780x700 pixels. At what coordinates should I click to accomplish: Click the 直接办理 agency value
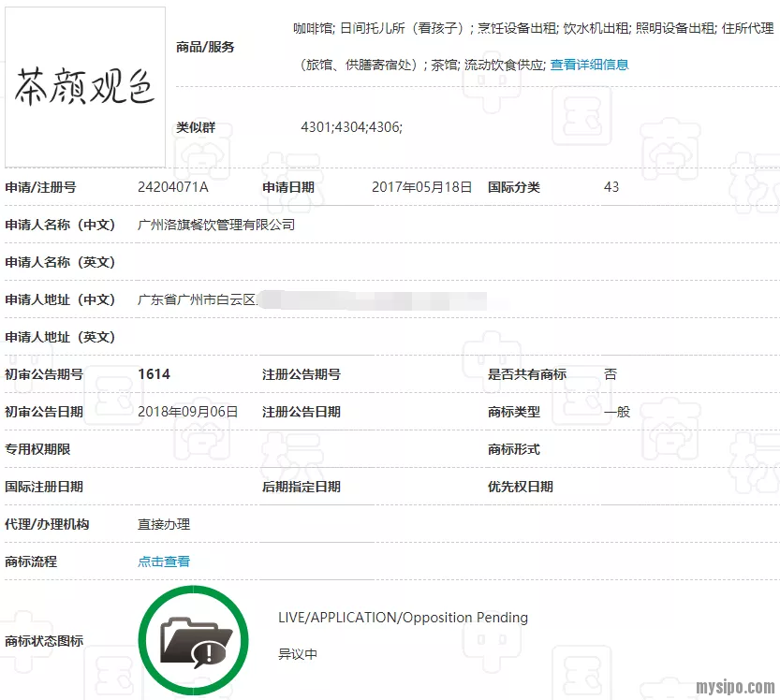[x=164, y=524]
